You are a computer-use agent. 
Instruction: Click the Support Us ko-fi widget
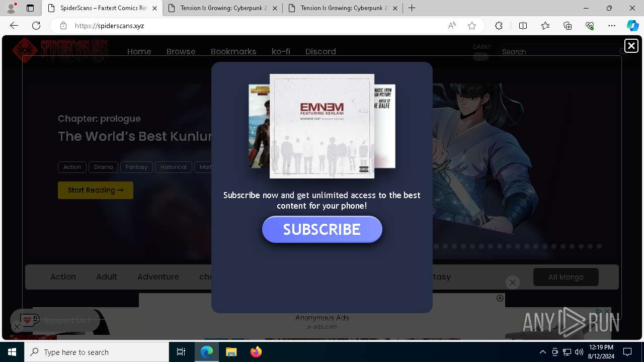pyautogui.click(x=56, y=320)
